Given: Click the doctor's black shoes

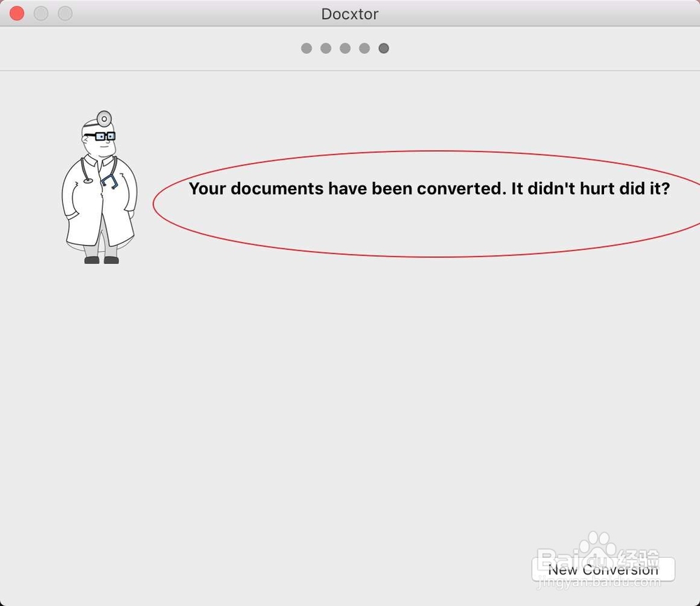Looking at the screenshot, I should [x=101, y=260].
